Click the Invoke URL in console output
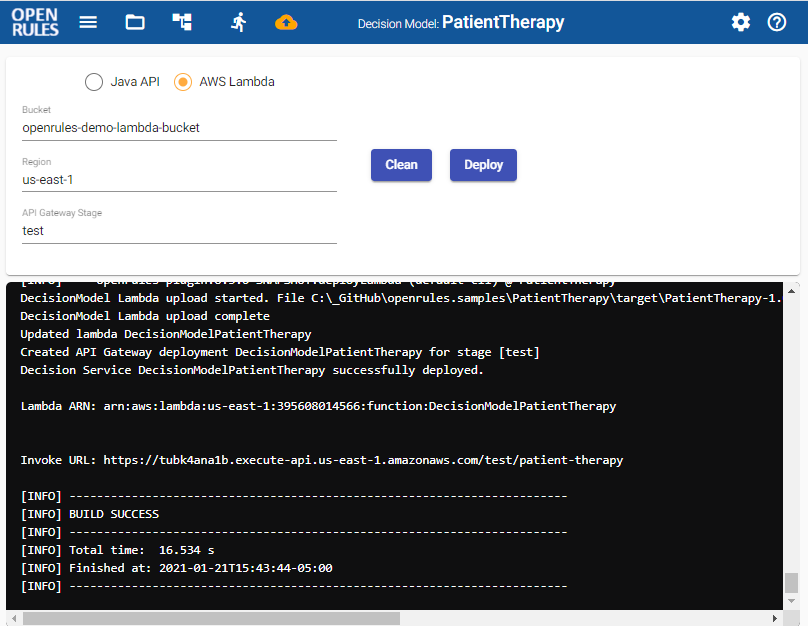 tap(360, 460)
